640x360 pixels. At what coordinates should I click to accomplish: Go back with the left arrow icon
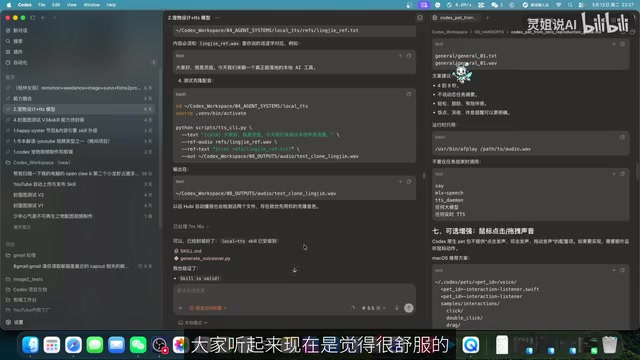43,18
